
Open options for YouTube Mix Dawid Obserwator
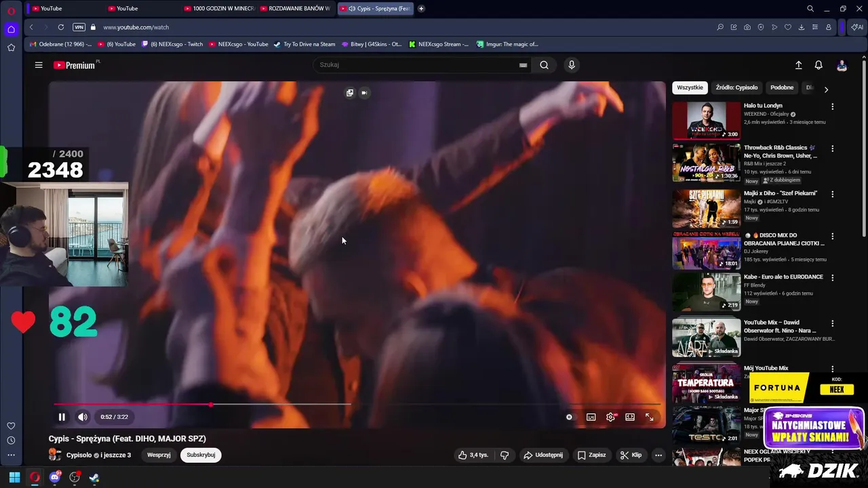point(832,323)
